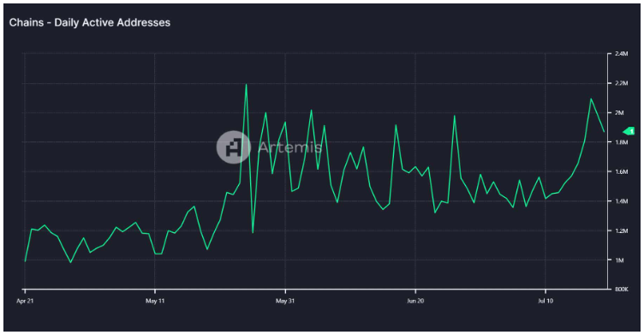The width and height of the screenshot is (644, 335).
Task: Click the 1.6M y-axis label
Action: point(622,172)
